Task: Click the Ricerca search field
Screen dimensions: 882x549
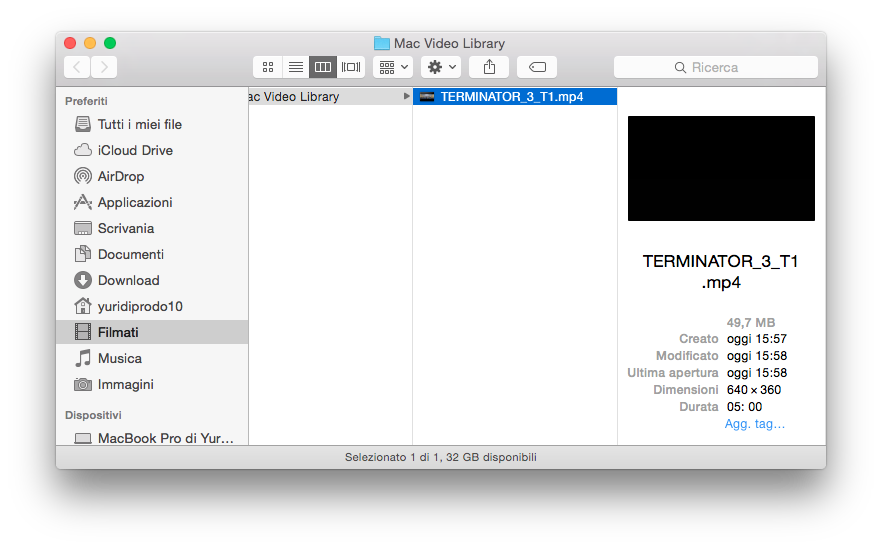Action: point(716,67)
